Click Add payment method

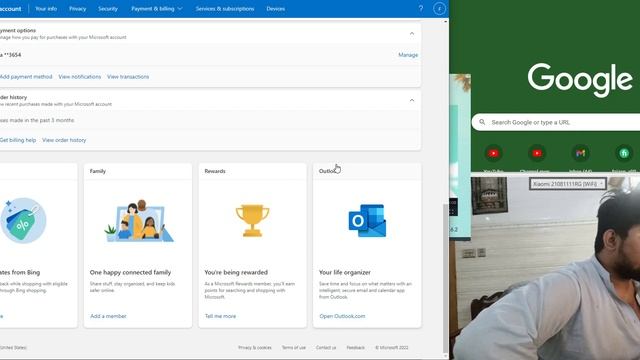(26, 77)
